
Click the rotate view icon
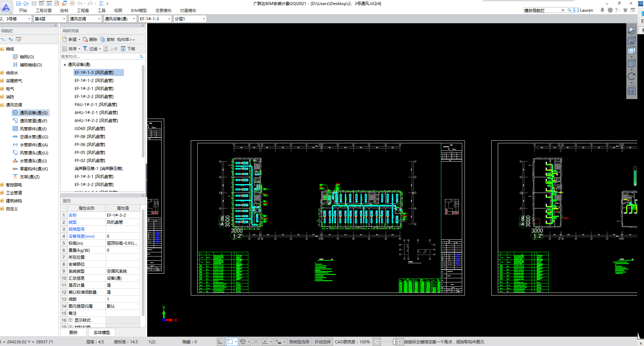coord(632,76)
